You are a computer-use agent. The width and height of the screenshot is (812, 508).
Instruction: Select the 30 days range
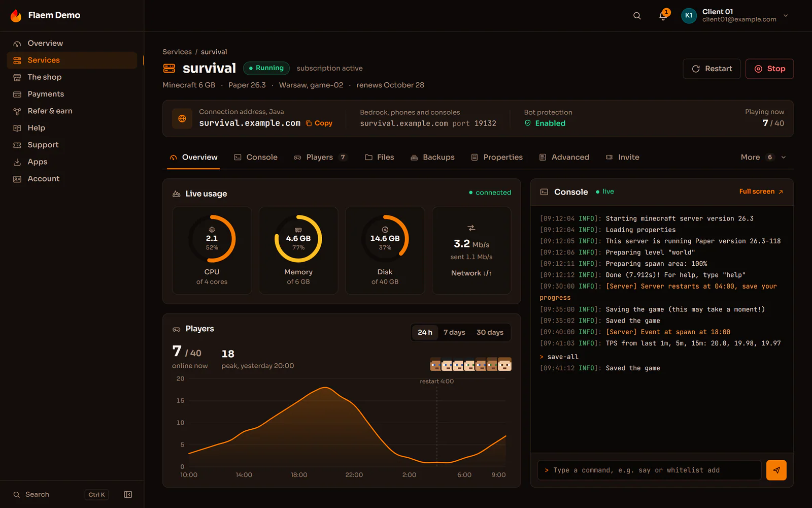click(x=490, y=332)
